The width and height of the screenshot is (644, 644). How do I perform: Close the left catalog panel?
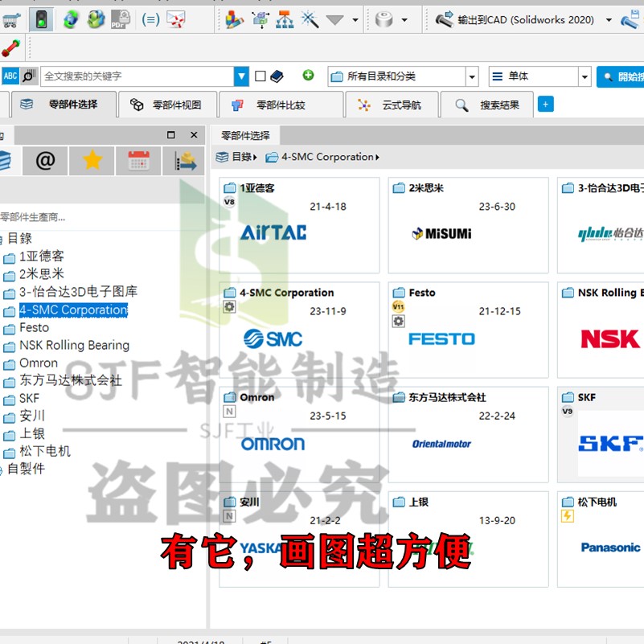point(194,135)
